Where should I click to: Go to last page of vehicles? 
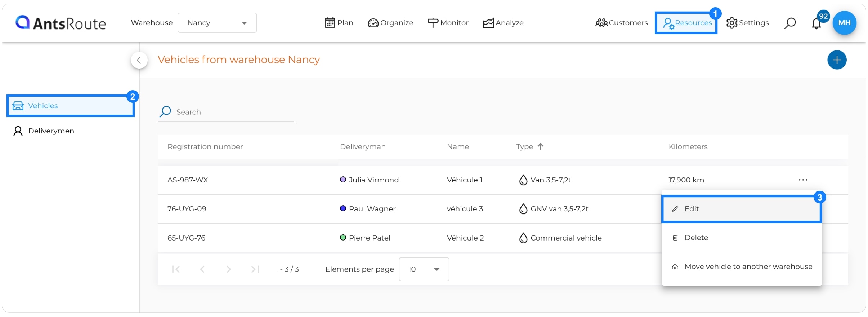tap(255, 269)
